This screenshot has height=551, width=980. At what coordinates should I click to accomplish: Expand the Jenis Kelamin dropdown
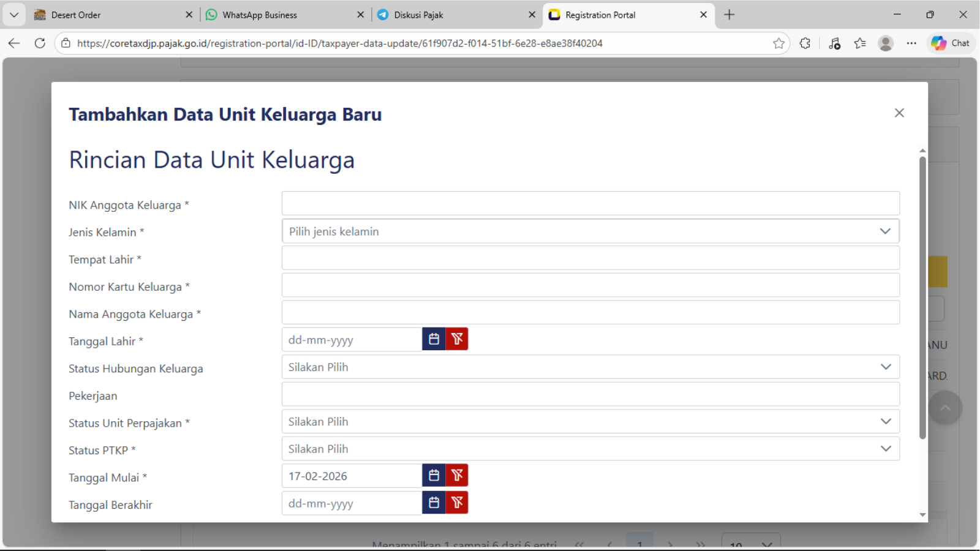click(590, 231)
